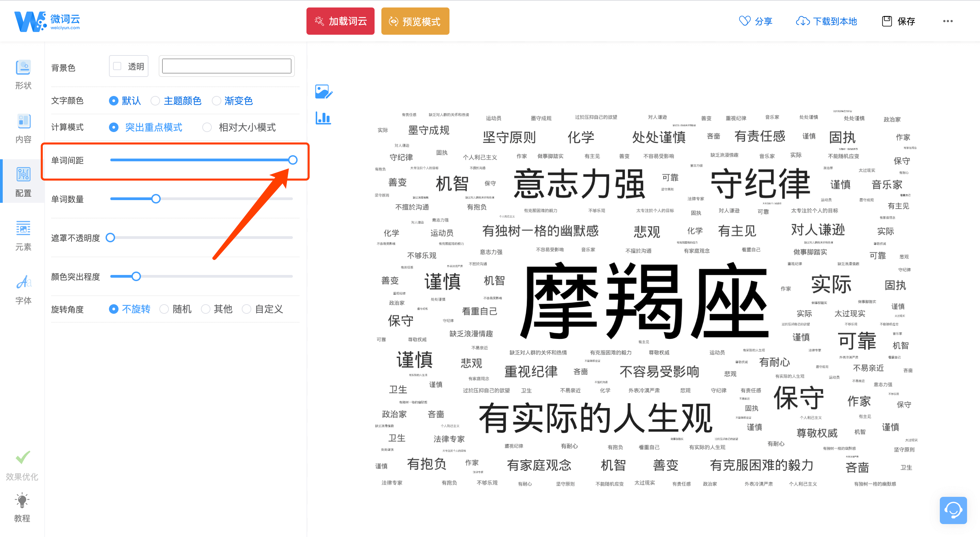Viewport: 980px width, 537px height.
Task: Click 下载到本地 to download
Action: [x=826, y=21]
